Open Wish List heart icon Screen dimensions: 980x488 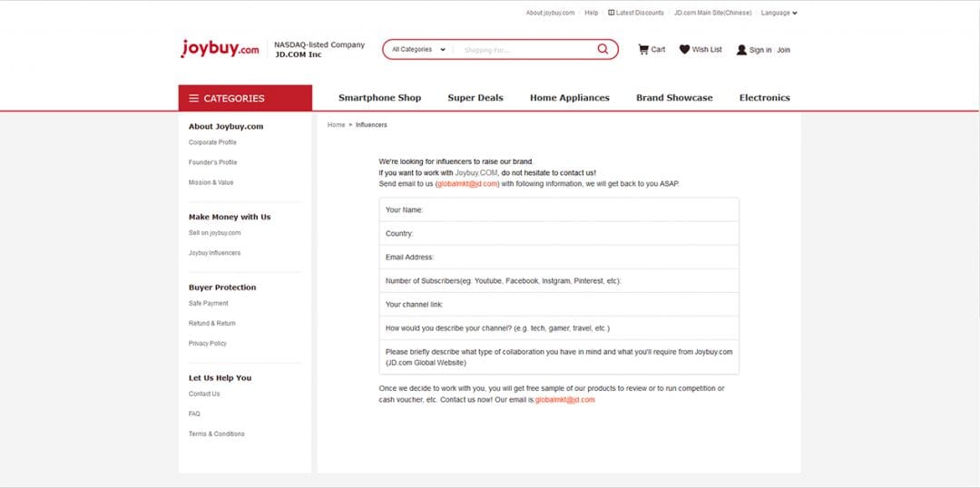[684, 49]
